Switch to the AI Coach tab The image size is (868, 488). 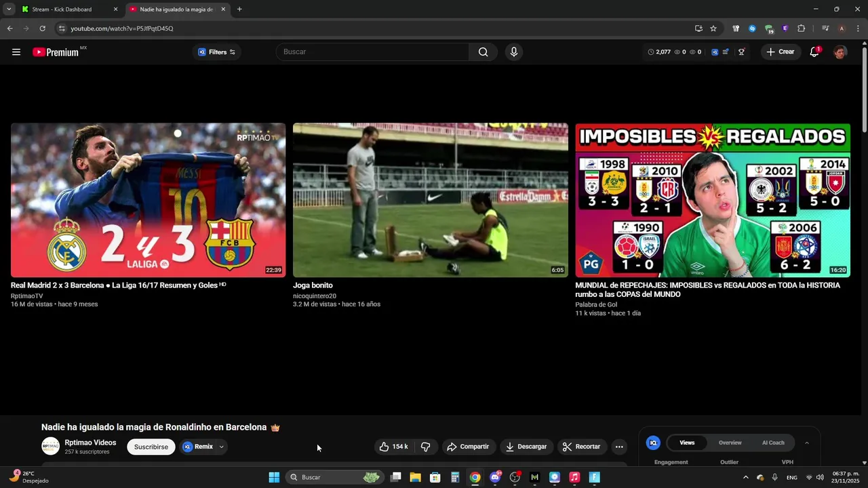pos(773,443)
